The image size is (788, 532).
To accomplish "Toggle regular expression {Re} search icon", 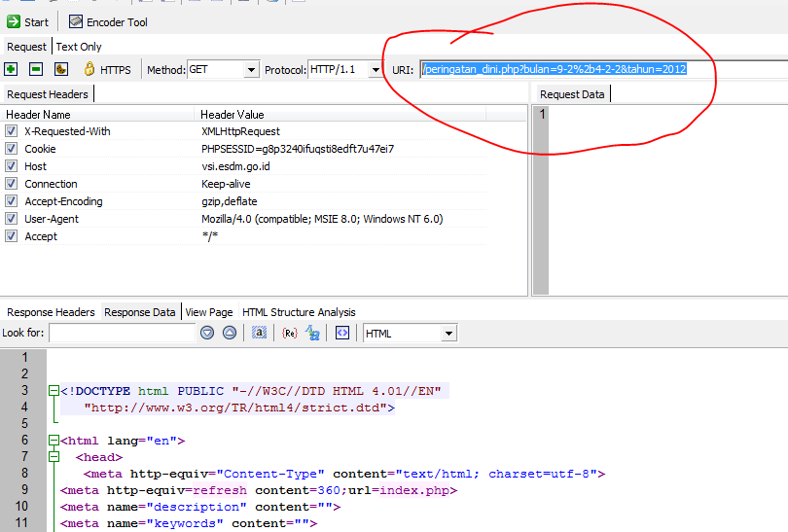I will click(x=290, y=333).
